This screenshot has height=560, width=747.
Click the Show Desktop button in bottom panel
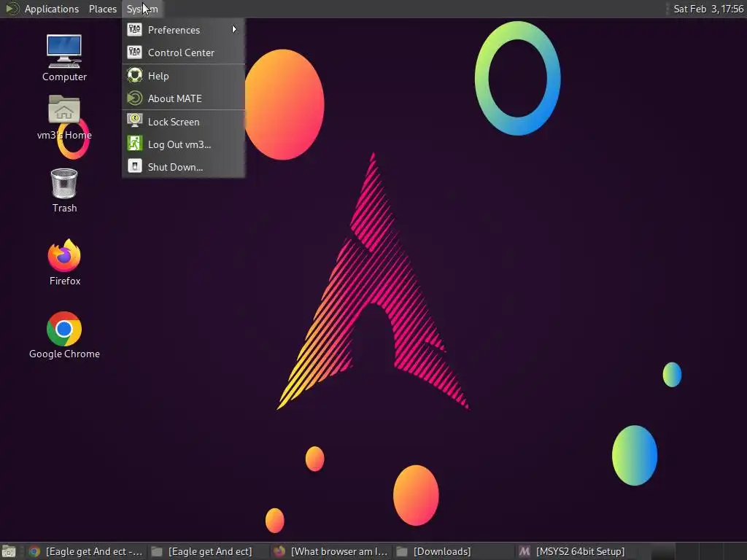tap(9, 551)
